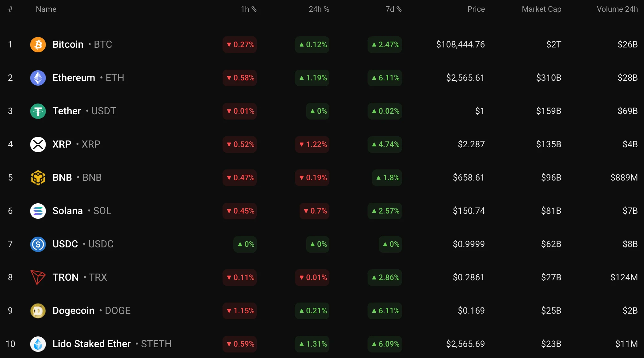Click the # rank column header
Viewport: 644px width, 358px height.
click(10, 9)
